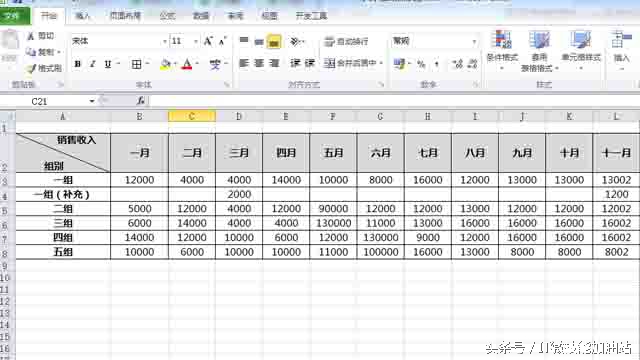This screenshot has height=360, width=640.
Task: Apply percent style
Action: coord(421,64)
